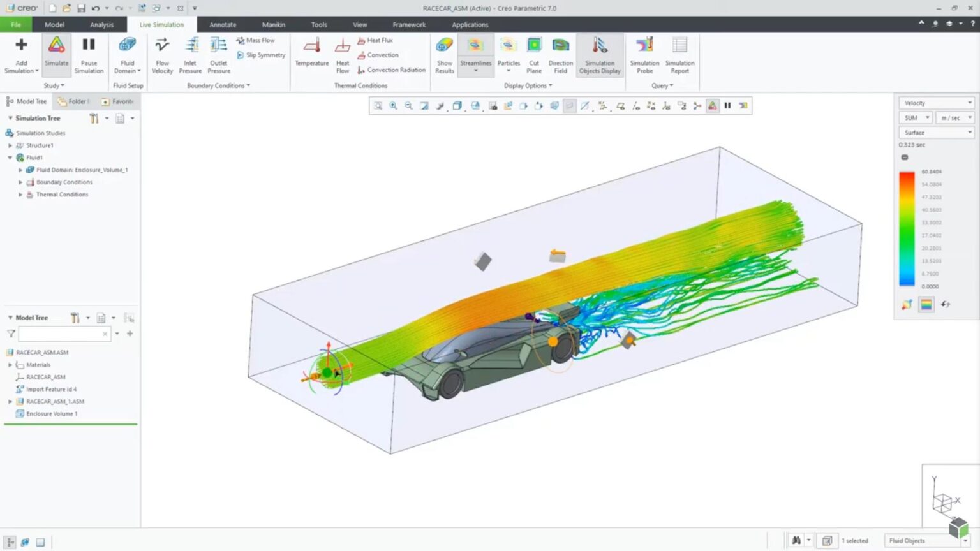Viewport: 980px width, 551px height.
Task: Select the Flow Velocity boundary condition
Action: tap(161, 54)
